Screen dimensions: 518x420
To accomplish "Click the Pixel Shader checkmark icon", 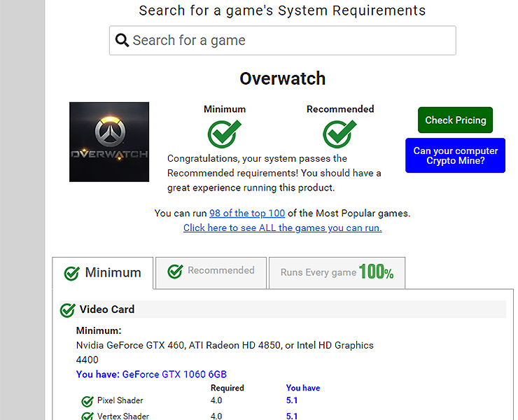I will [87, 401].
